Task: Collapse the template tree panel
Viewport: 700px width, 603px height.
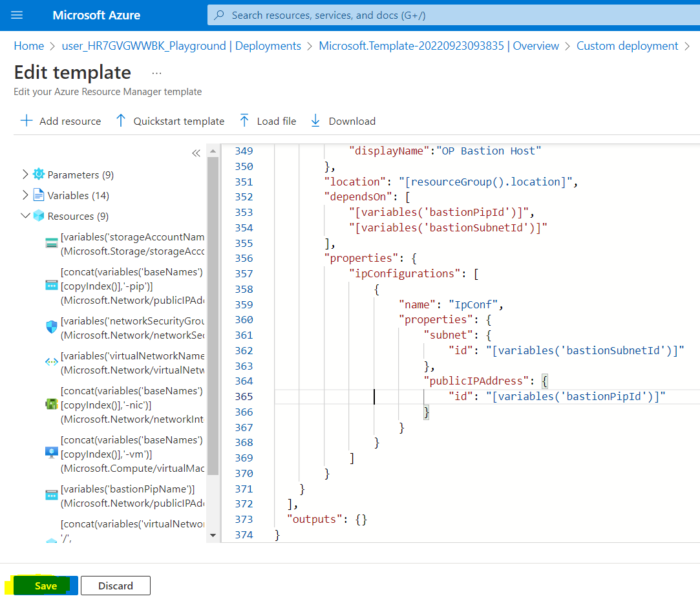Action: coord(196,153)
